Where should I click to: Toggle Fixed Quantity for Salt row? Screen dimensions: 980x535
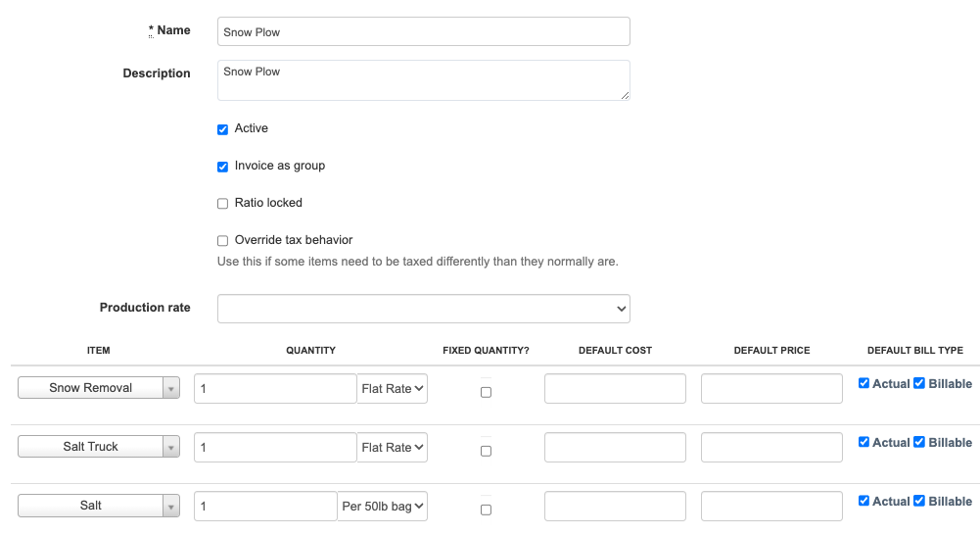tap(486, 510)
